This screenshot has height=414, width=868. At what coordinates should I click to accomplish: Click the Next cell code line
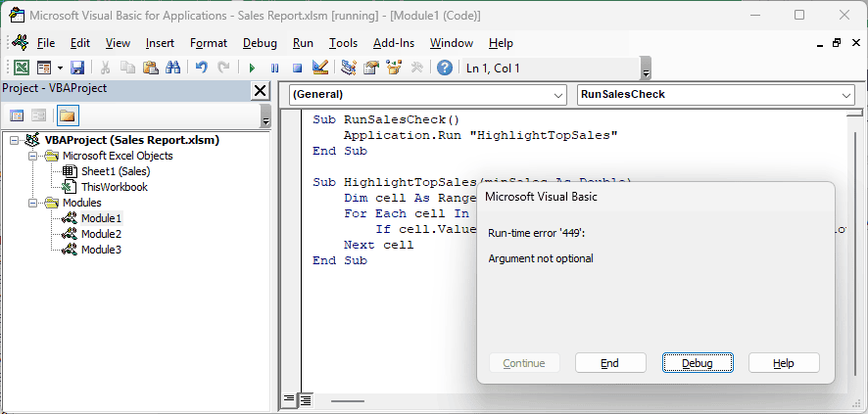coord(378,245)
